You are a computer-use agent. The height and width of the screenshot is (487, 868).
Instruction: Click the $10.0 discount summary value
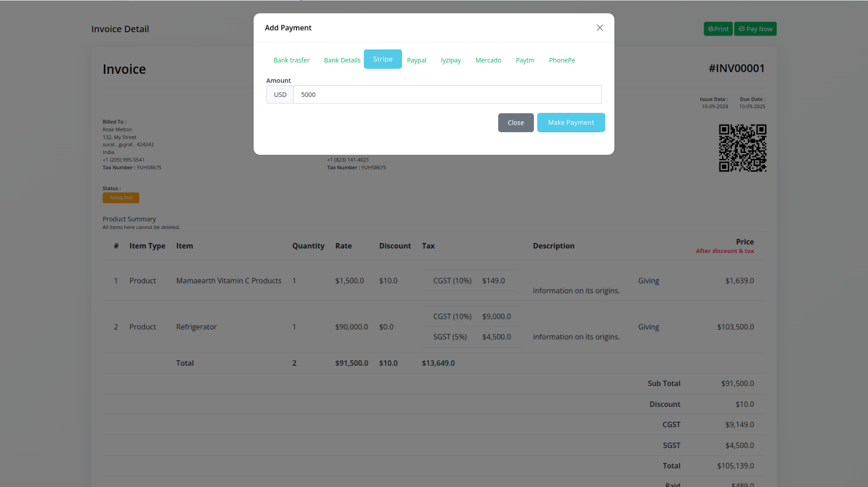744,404
